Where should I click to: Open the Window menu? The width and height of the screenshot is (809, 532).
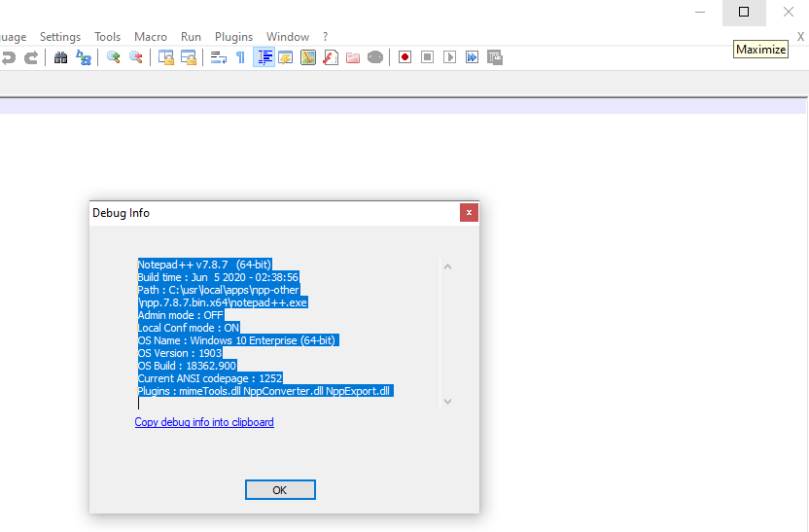tap(288, 37)
